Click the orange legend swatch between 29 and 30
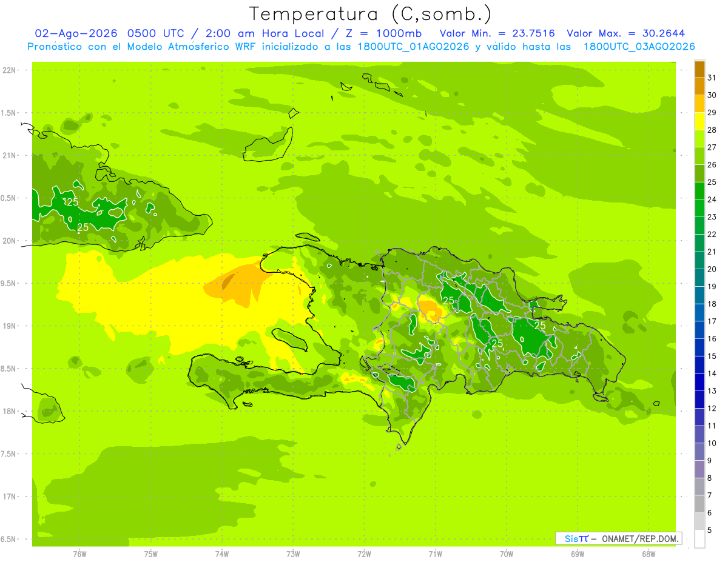The height and width of the screenshot is (562, 728). pyautogui.click(x=699, y=104)
